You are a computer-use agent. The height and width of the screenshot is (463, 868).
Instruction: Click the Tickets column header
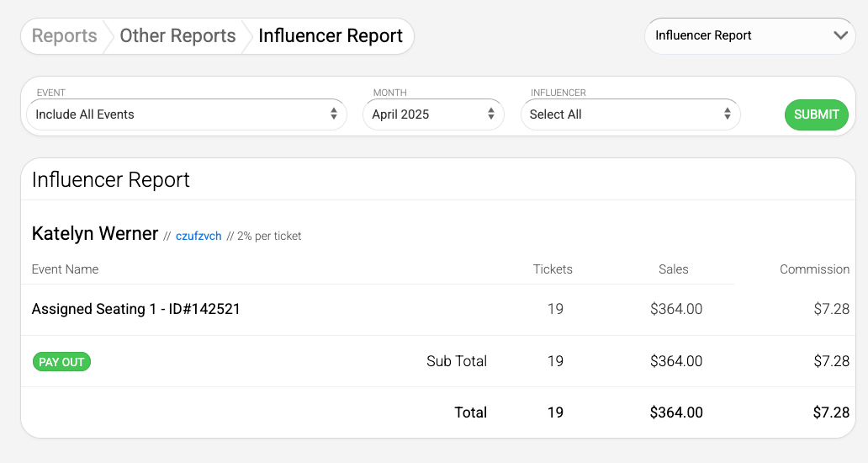[x=553, y=269]
